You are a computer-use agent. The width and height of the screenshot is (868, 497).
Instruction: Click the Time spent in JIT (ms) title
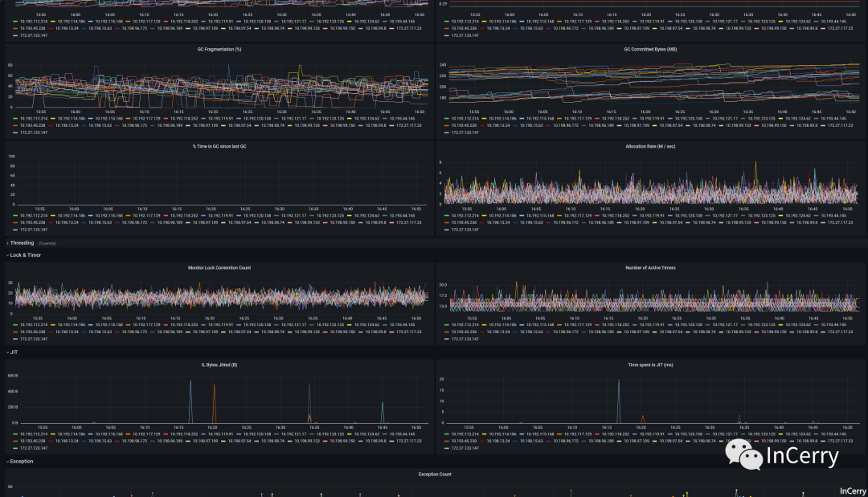[x=650, y=365]
